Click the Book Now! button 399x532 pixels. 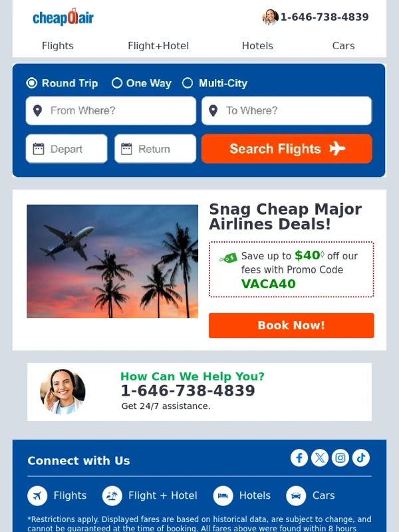(291, 325)
